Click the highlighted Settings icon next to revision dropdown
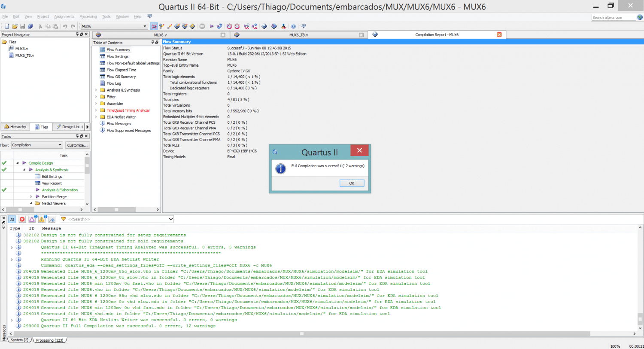Viewport: 644px width, 349px height. [x=154, y=26]
